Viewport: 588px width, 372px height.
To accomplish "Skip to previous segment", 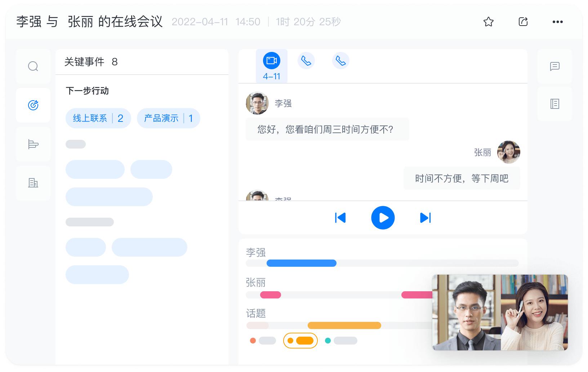I will pyautogui.click(x=340, y=218).
